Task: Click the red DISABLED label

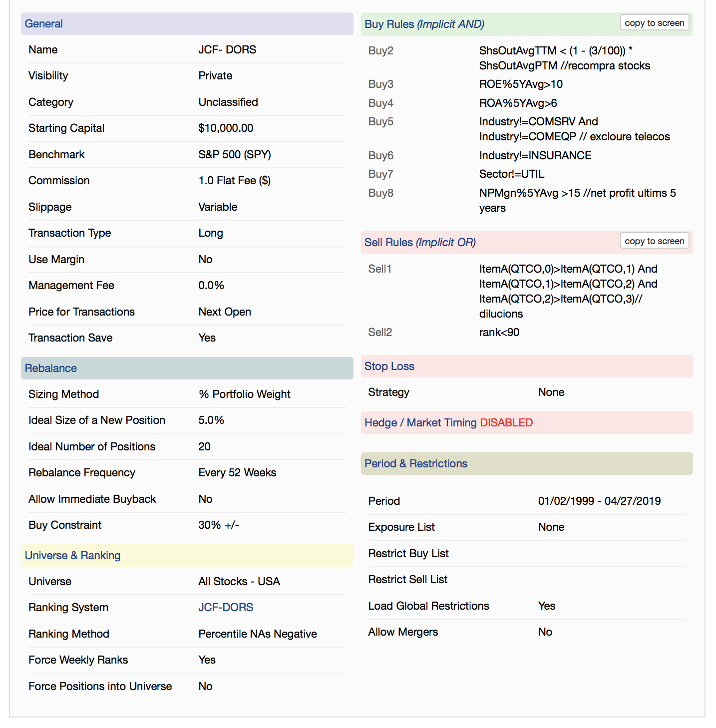Action: [x=506, y=422]
